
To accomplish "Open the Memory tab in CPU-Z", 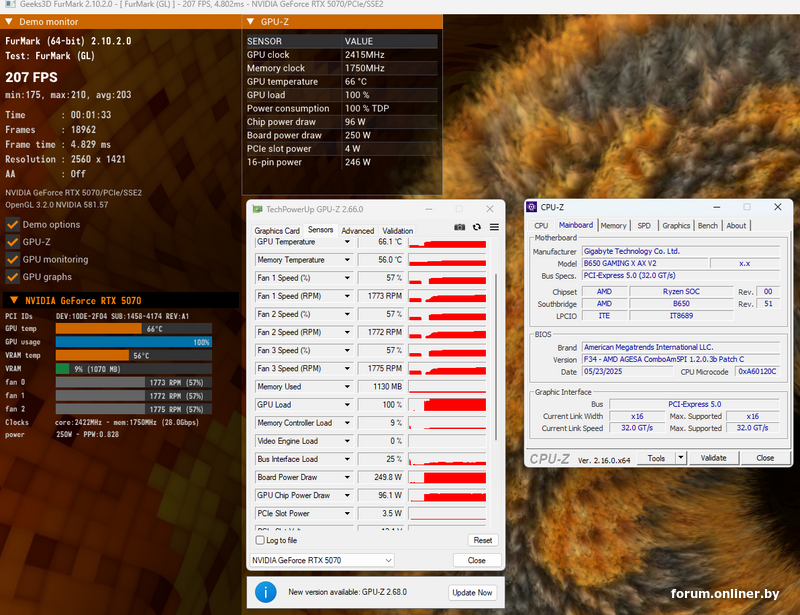I will (x=613, y=226).
